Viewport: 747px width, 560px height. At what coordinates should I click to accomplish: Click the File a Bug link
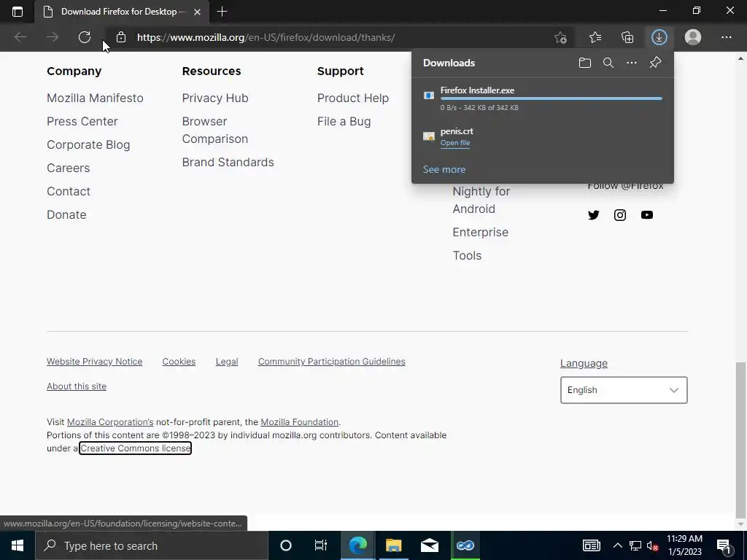tap(344, 122)
